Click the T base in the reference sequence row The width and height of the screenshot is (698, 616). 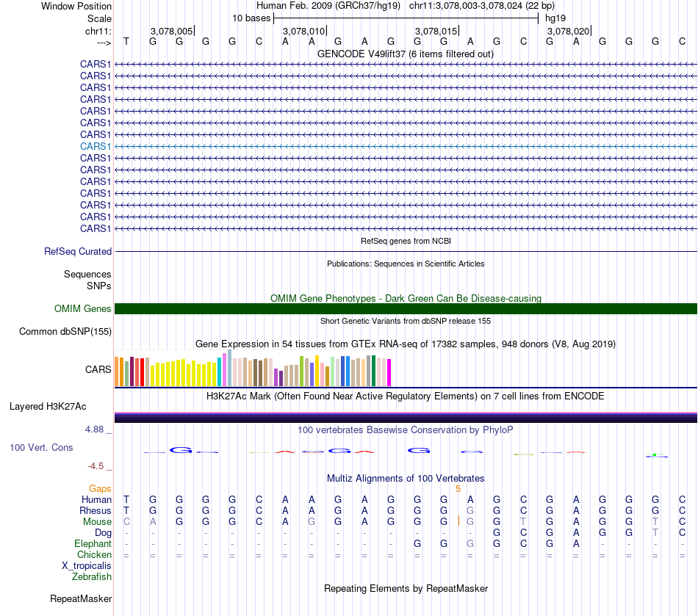point(126,41)
